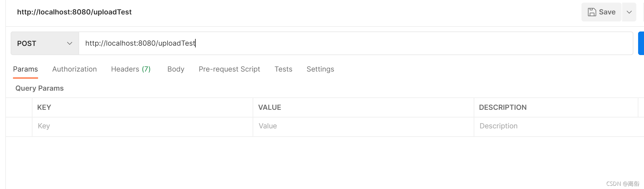Open the Headers (7) tab
644x189 pixels.
[130, 69]
